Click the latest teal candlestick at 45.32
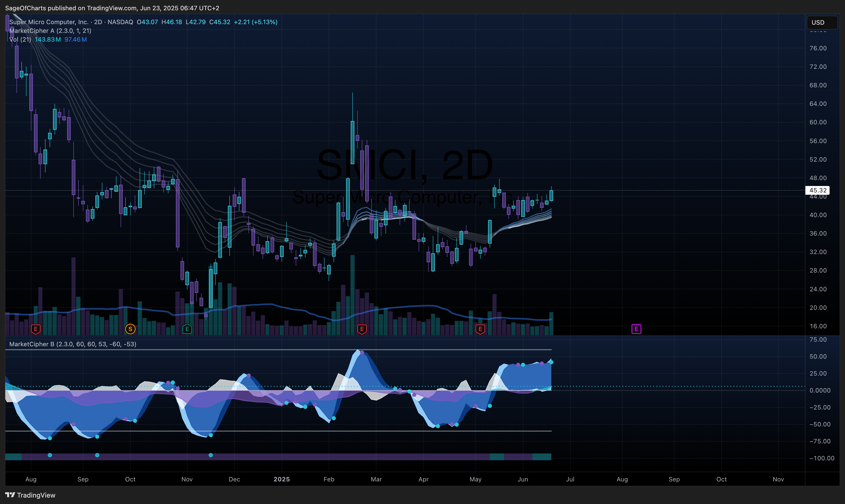The height and width of the screenshot is (504, 845). click(x=551, y=195)
